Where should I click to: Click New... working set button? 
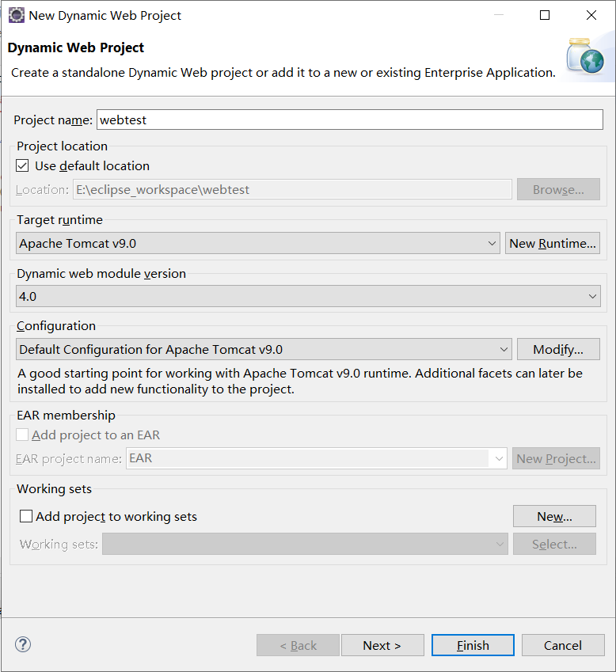pyautogui.click(x=554, y=516)
